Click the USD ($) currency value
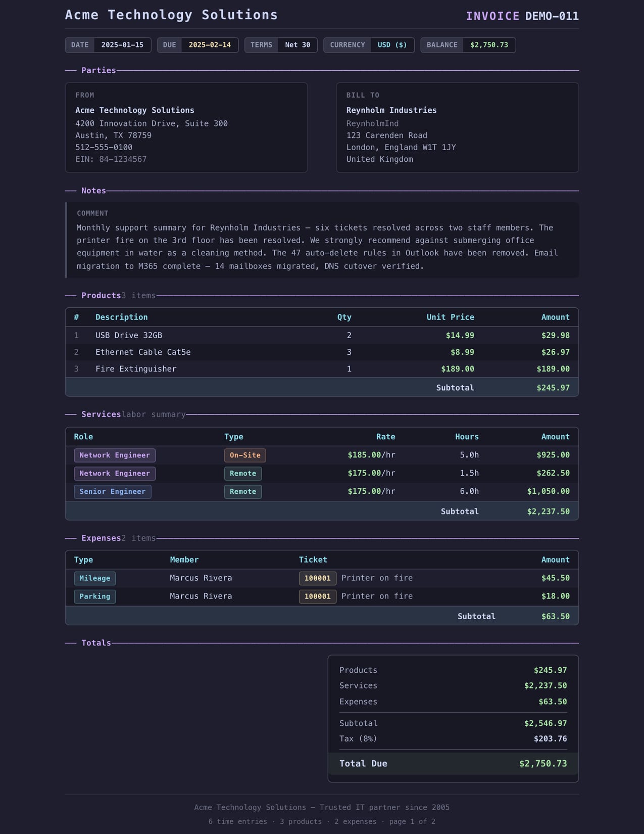This screenshot has width=644, height=834. point(392,45)
